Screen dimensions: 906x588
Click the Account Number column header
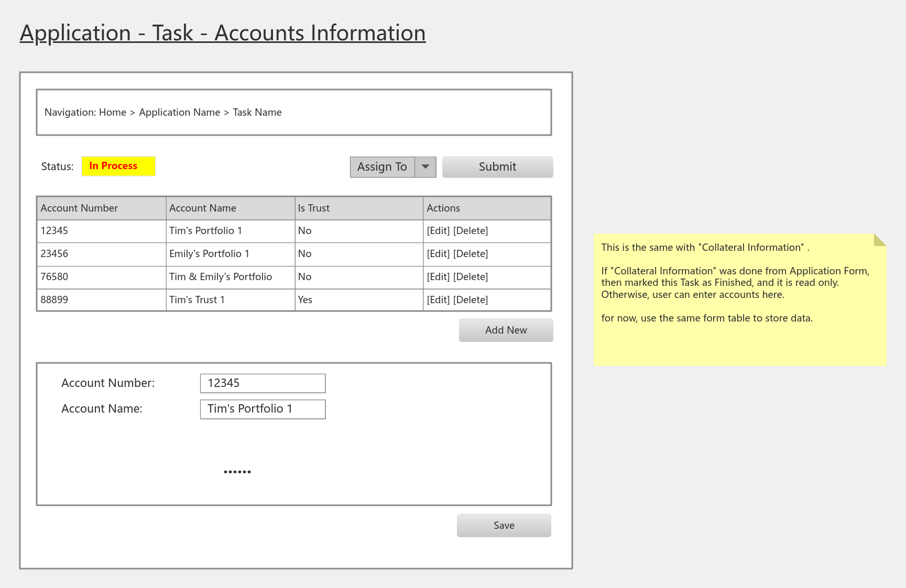79,208
